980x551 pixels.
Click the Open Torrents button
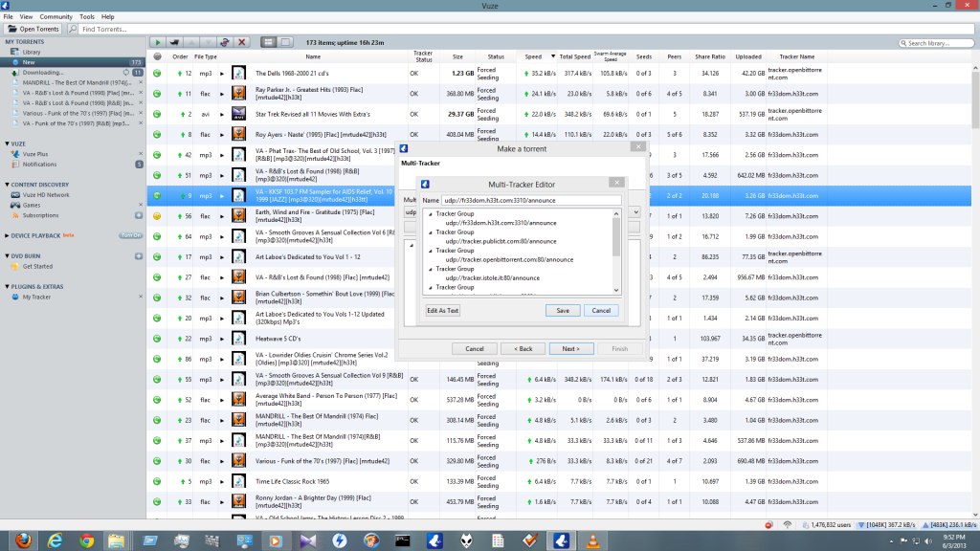click(33, 29)
